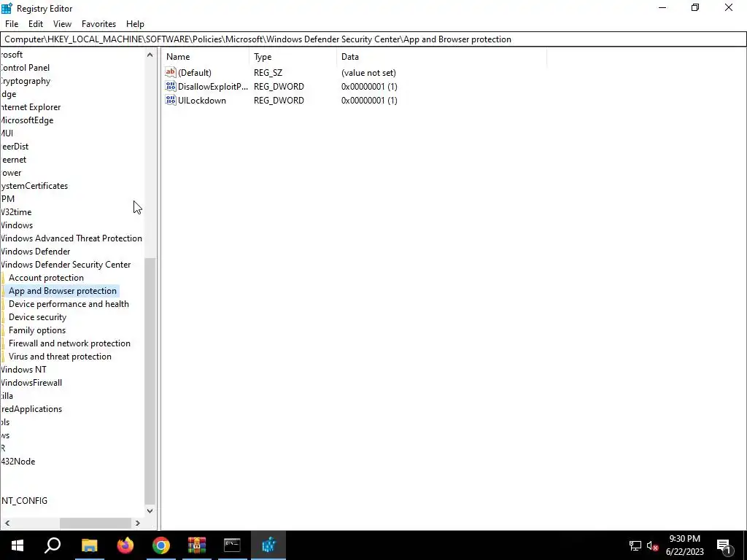
Task: Select Windows Defender Security Center key
Action: click(66, 264)
